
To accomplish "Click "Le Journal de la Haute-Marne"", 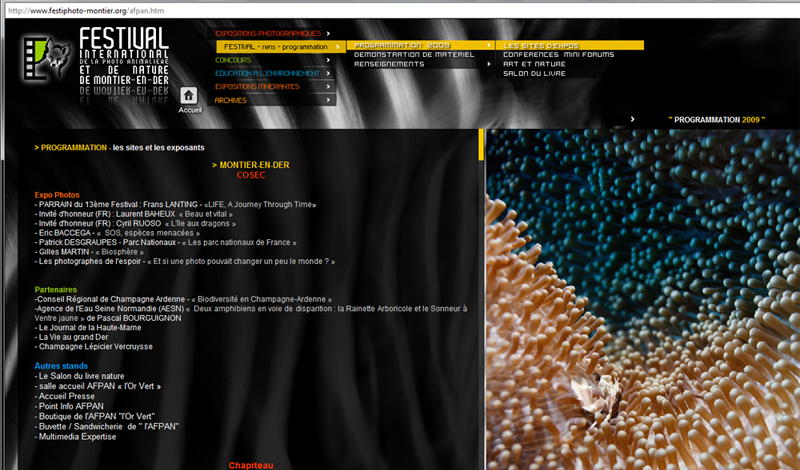I will [x=88, y=328].
